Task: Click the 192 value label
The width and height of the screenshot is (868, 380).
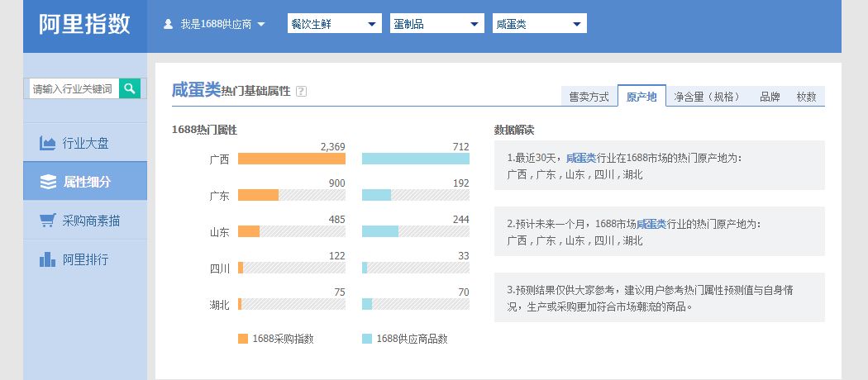Action: [x=460, y=183]
